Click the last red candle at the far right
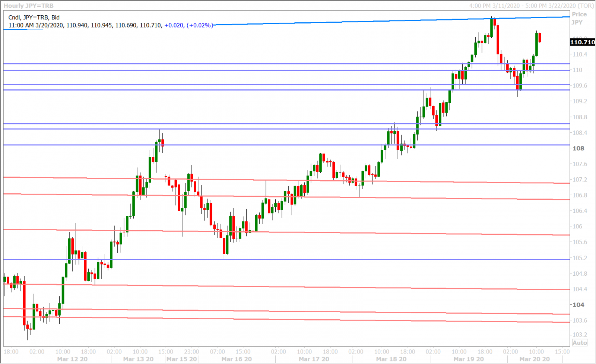Image resolution: width=596 pixels, height=364 pixels. [540, 37]
